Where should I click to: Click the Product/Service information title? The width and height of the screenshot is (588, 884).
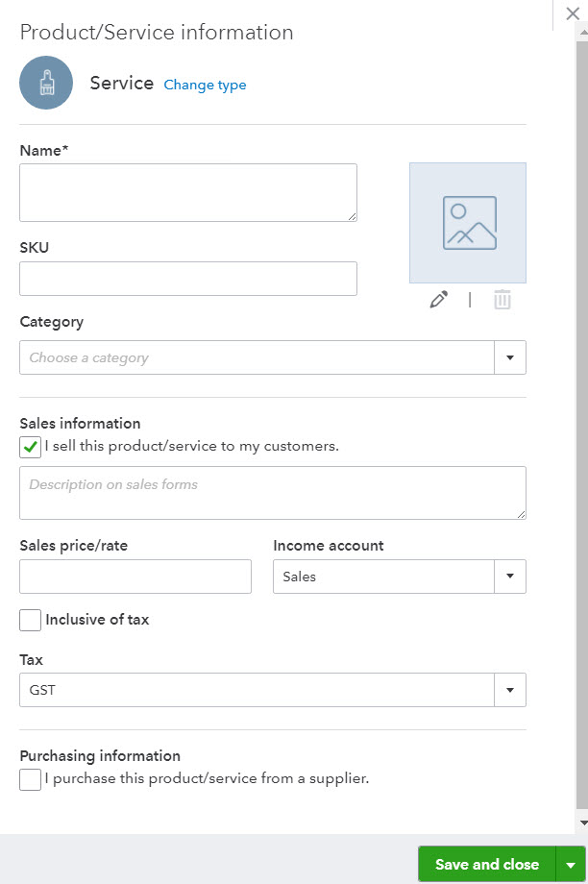(x=157, y=32)
